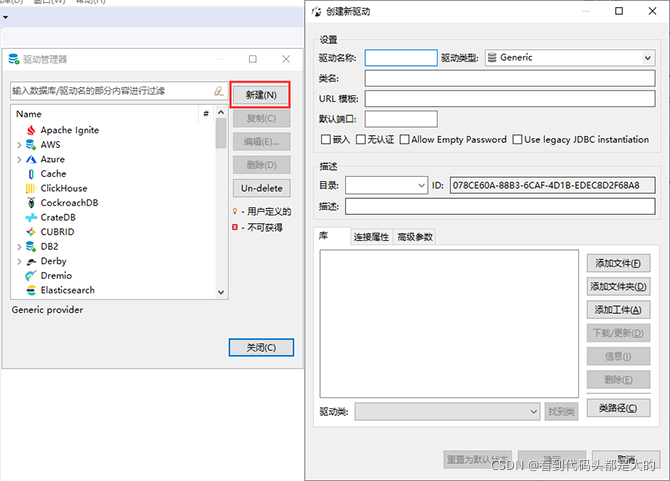Select the CockroachDB row text
670x481 pixels.
click(69, 202)
